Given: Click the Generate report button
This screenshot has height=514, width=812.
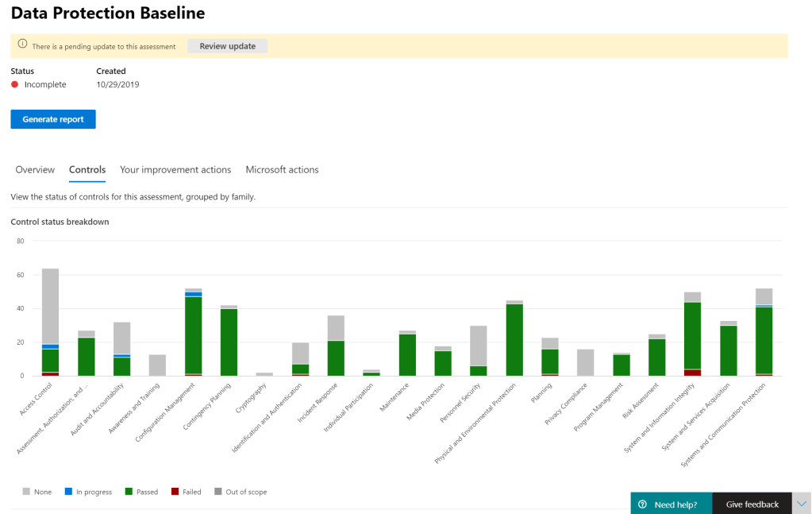Looking at the screenshot, I should [53, 119].
